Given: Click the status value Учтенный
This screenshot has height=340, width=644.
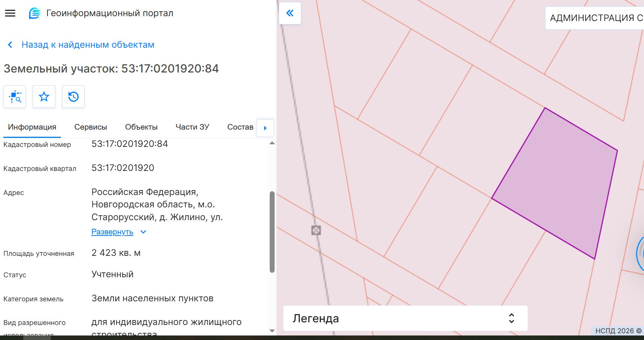Looking at the screenshot, I should (x=112, y=274).
